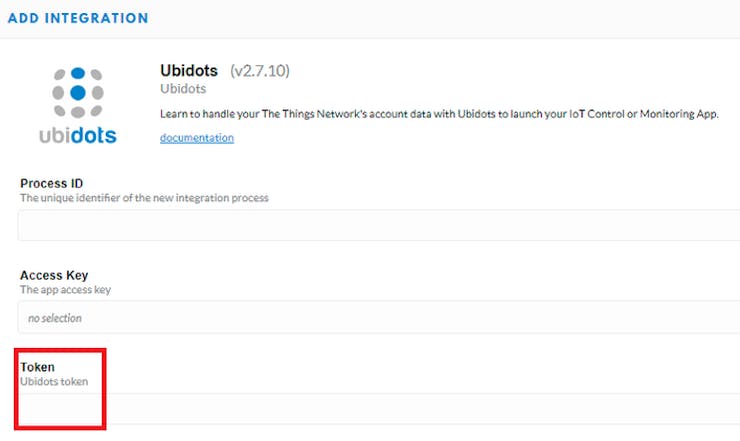Screen dimensions: 740x441
Task: Click the unique identifier help text
Action: click(144, 198)
